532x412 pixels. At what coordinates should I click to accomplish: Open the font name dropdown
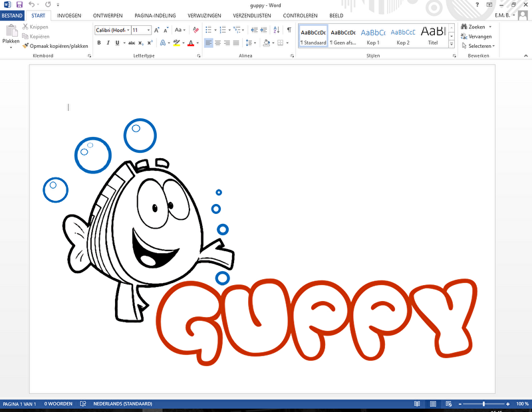[x=128, y=30]
